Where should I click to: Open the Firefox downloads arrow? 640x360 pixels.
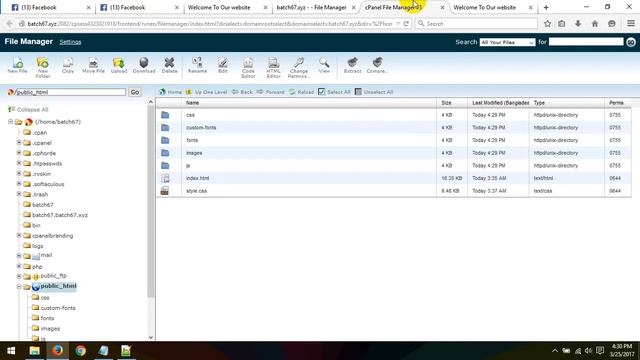pyautogui.click(x=578, y=24)
